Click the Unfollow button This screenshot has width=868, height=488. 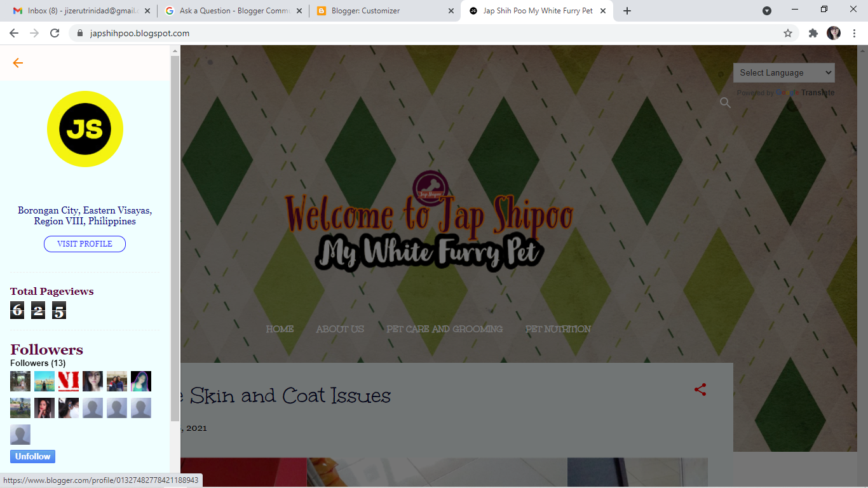(32, 457)
